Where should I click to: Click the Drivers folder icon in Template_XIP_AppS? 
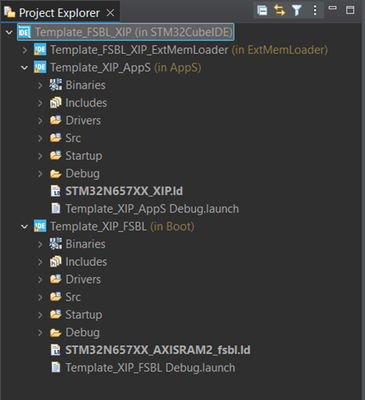(56, 120)
